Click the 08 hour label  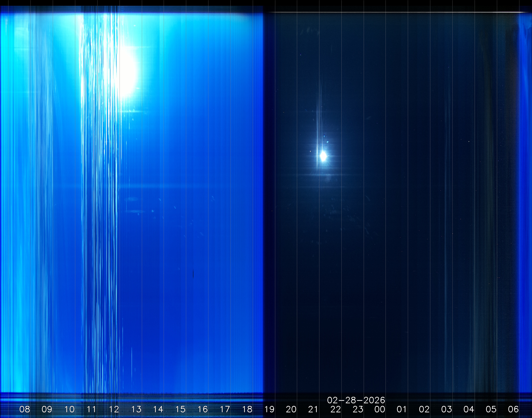click(24, 409)
